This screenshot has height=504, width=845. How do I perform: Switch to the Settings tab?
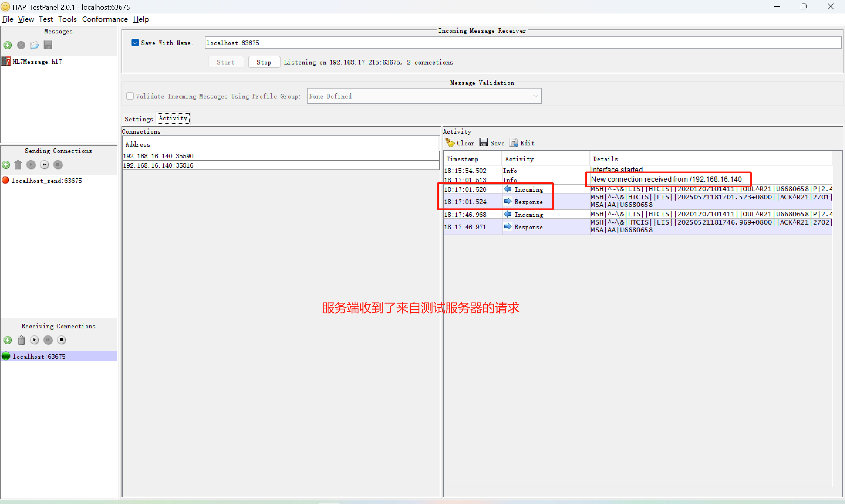coord(138,119)
